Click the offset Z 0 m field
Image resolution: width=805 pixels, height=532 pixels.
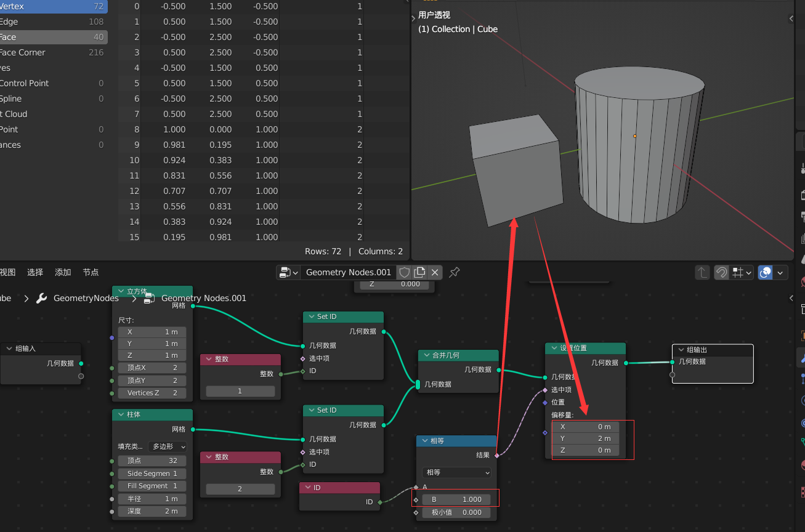[x=585, y=450]
